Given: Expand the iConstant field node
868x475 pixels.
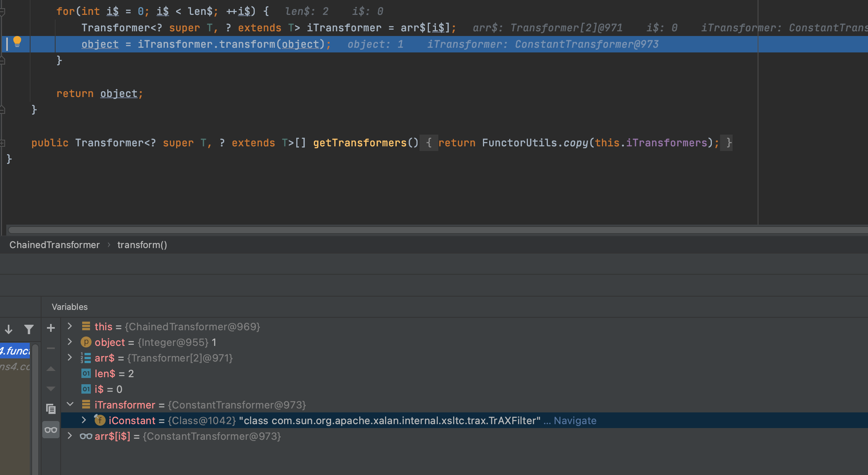Looking at the screenshot, I should pyautogui.click(x=84, y=420).
